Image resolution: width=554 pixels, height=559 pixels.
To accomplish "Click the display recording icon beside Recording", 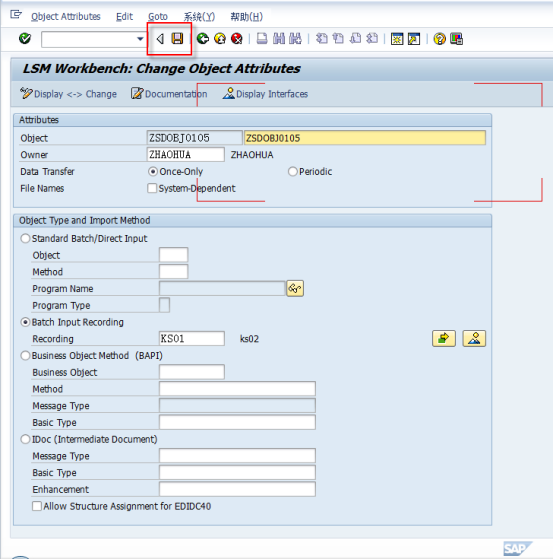I will pyautogui.click(x=474, y=338).
